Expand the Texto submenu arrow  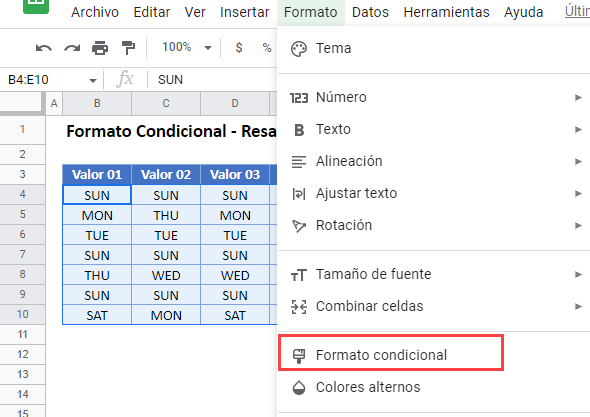click(x=578, y=129)
